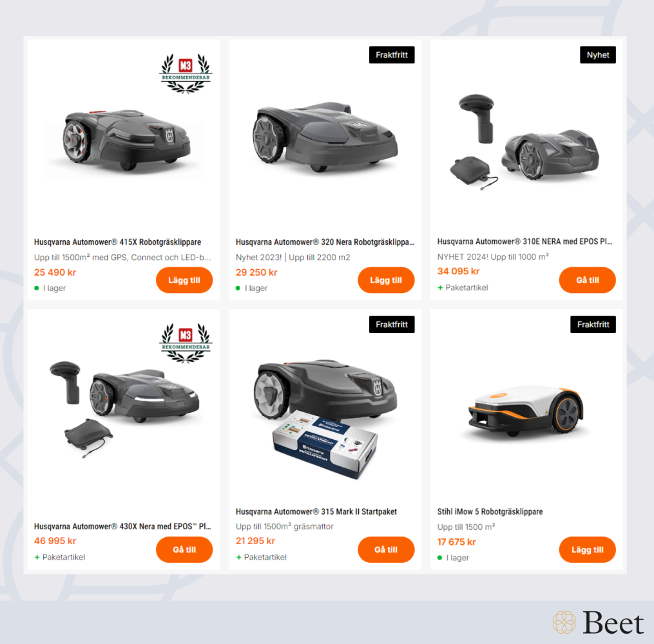Open the Stihl iMow 5 mower image
This screenshot has width=654, height=644.
pyautogui.click(x=526, y=411)
